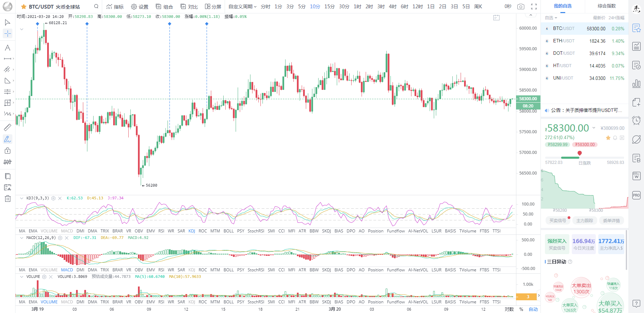Screen dimensions: 644x313
Task: Click the 主力跟踪 button
Action: coord(584,221)
